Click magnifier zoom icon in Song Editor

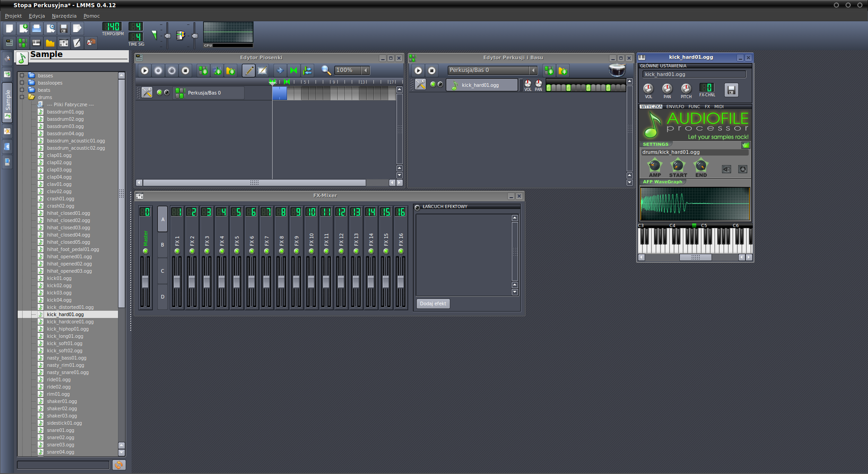(326, 70)
